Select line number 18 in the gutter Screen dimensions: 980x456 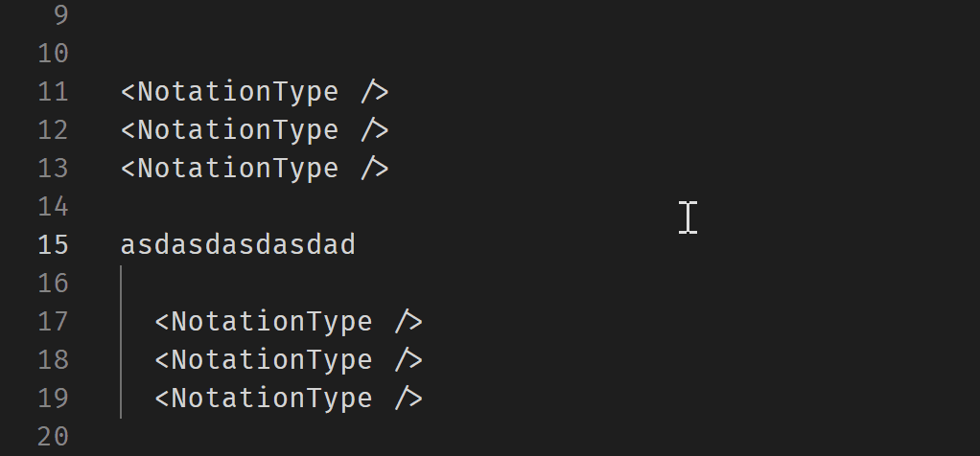coord(53,360)
